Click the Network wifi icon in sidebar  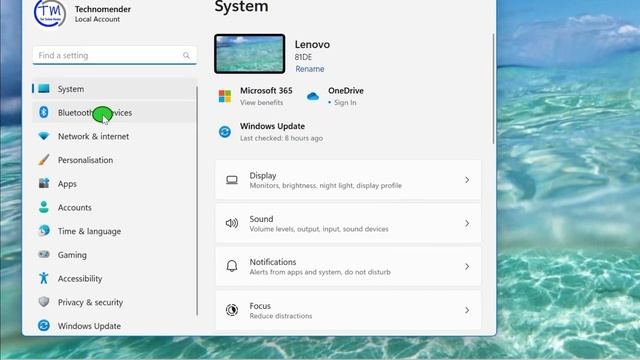(x=44, y=136)
